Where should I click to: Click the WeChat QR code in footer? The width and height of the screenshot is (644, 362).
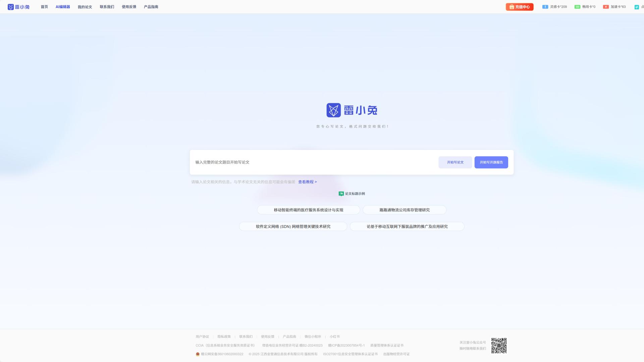click(499, 346)
